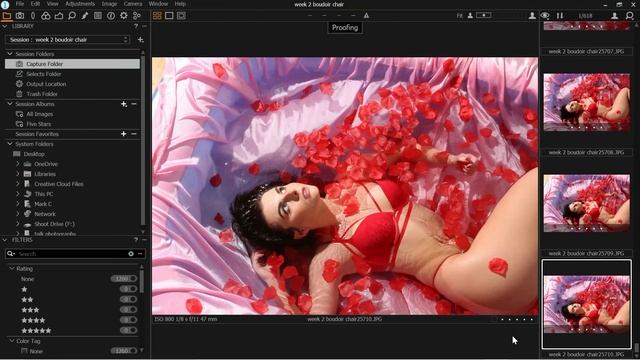
Task: Open Filters panel help question mark
Action: tap(136, 240)
